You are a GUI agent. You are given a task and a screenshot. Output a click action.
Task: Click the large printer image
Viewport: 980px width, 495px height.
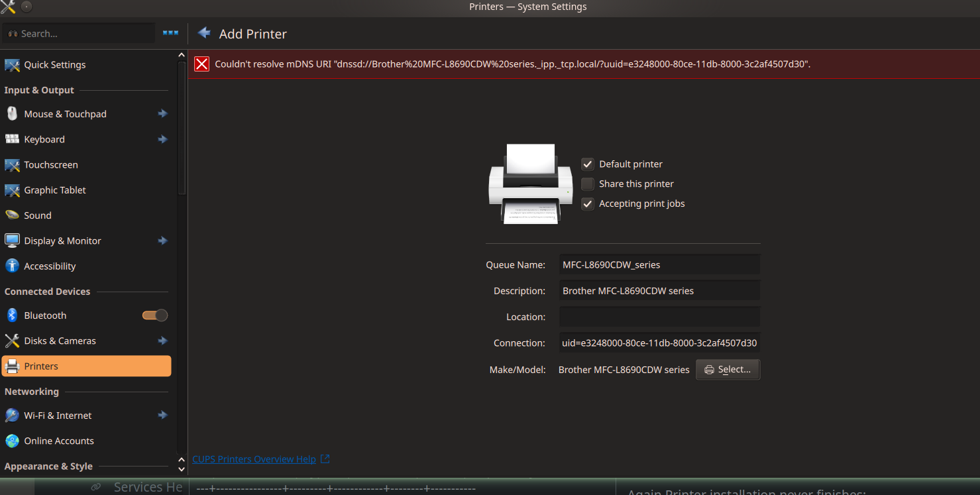click(531, 184)
